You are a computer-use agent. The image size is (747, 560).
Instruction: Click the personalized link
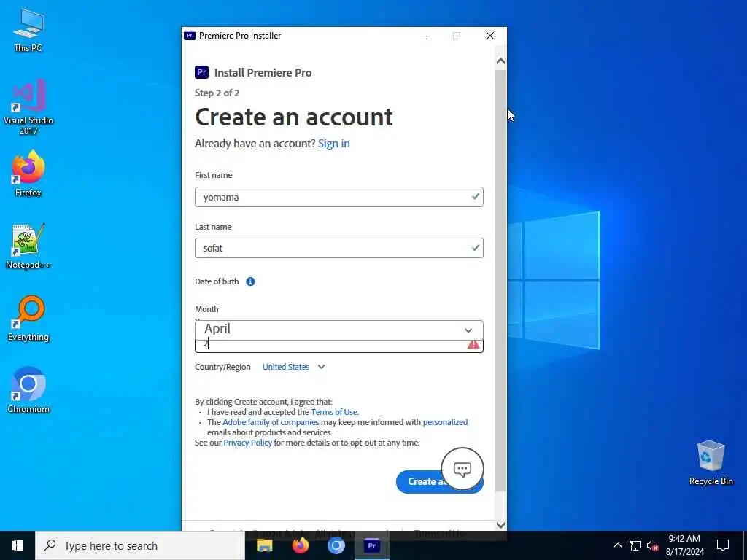446,422
